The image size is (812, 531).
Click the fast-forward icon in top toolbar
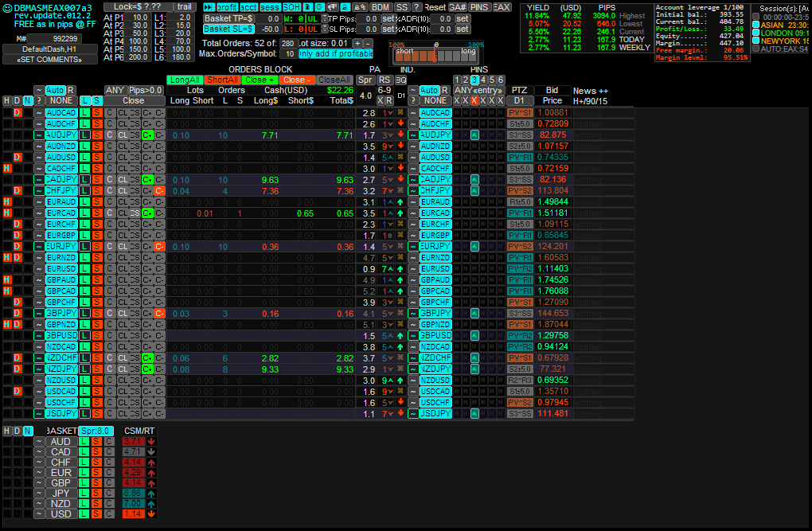[x=209, y=7]
